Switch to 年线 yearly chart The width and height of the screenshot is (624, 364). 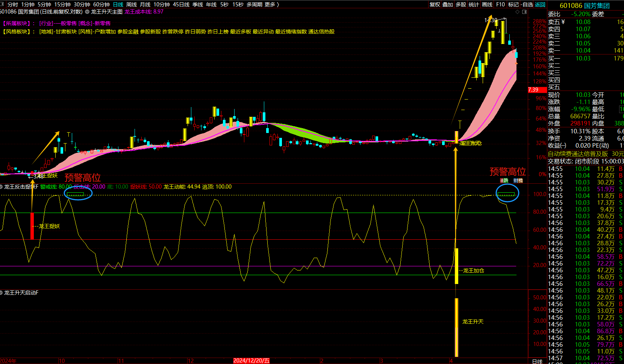211,5
